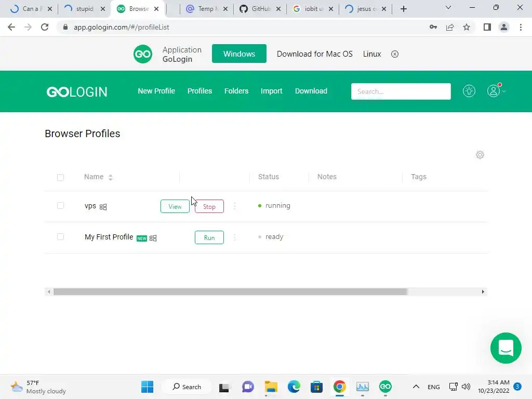Image resolution: width=532 pixels, height=399 pixels.
Task: View the running vps profile
Action: point(175,206)
